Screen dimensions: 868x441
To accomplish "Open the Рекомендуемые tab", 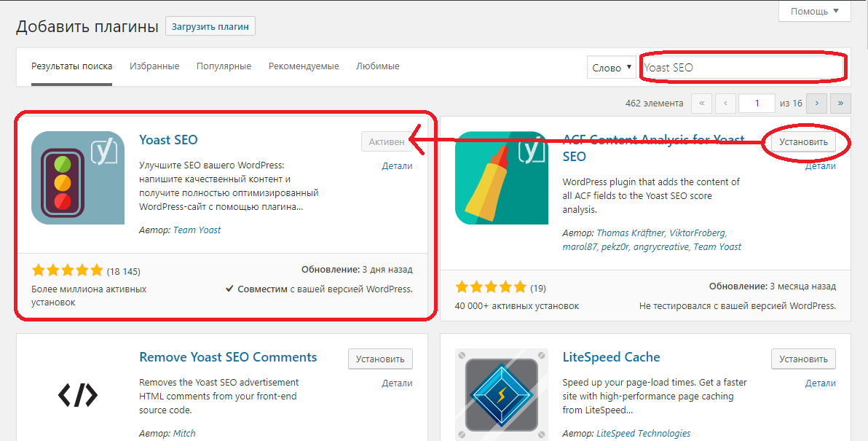I will pos(304,66).
